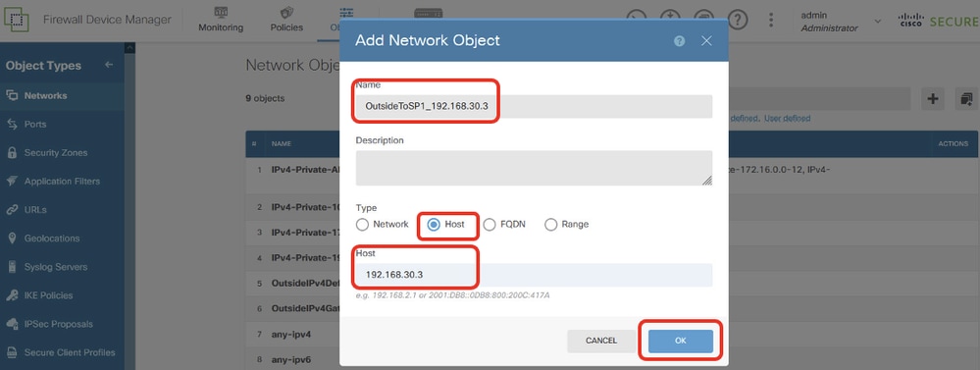The image size is (980, 370).
Task: Expand the admin user dropdown
Action: pos(878,21)
